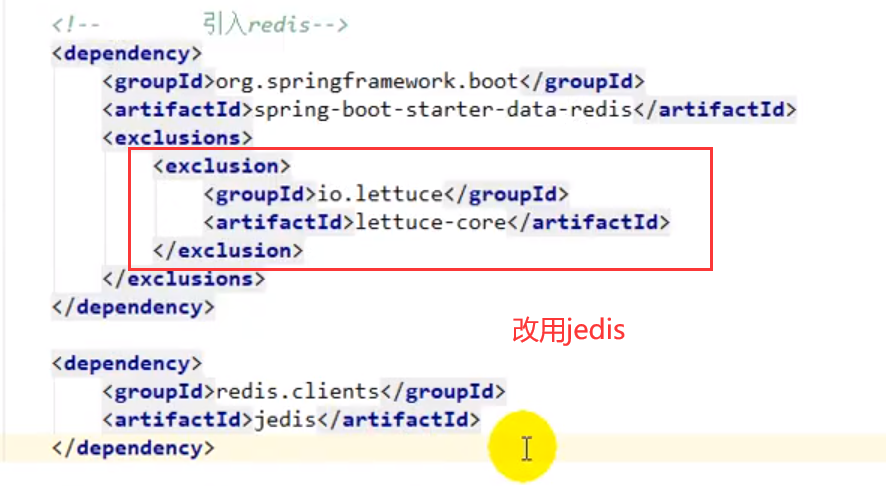Place cursor on second opening dependency tag
The height and width of the screenshot is (486, 886).
[127, 363]
